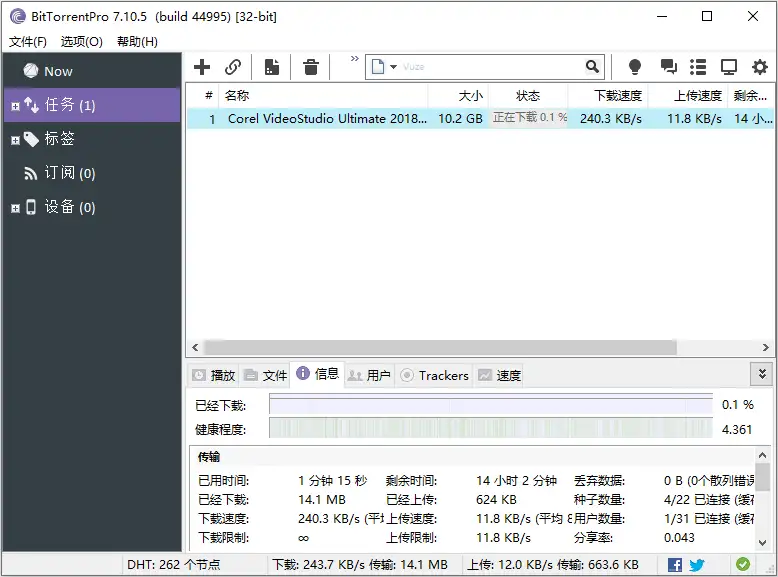Open the chat bubbles icon in the toolbar
This screenshot has width=778, height=577.
coord(668,67)
